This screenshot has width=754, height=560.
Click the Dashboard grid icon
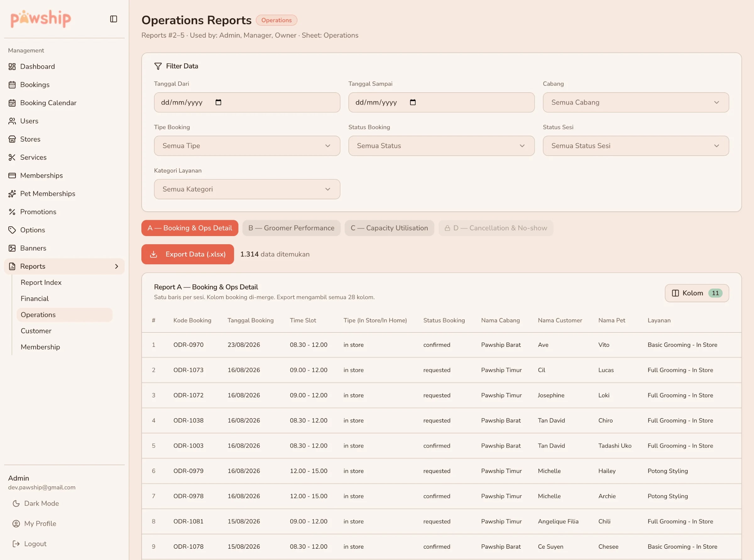pyautogui.click(x=12, y=67)
